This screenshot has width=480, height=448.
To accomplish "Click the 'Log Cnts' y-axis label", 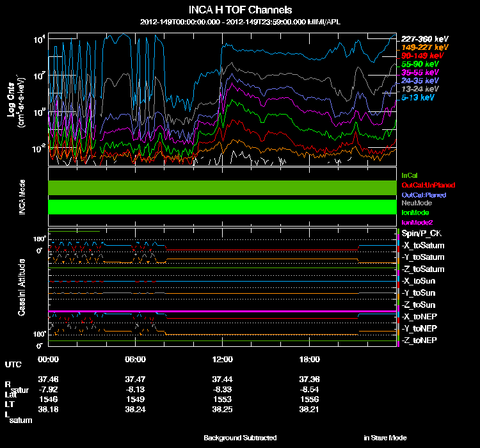I will [11, 100].
